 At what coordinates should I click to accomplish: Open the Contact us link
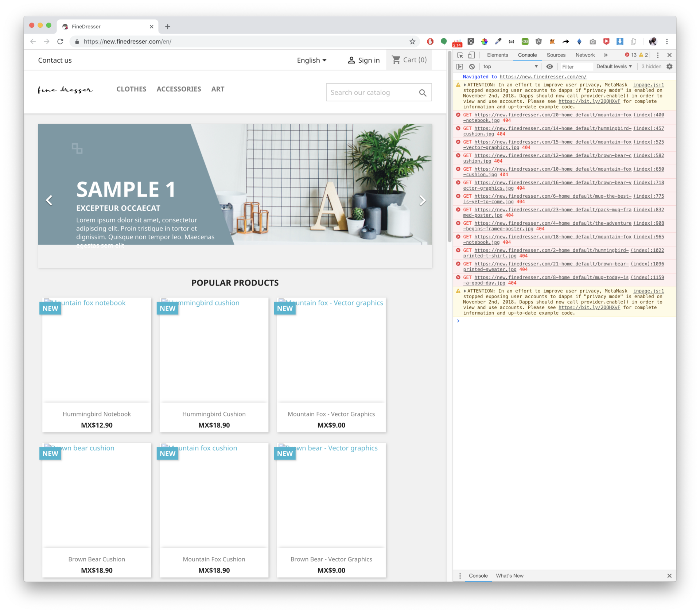55,60
